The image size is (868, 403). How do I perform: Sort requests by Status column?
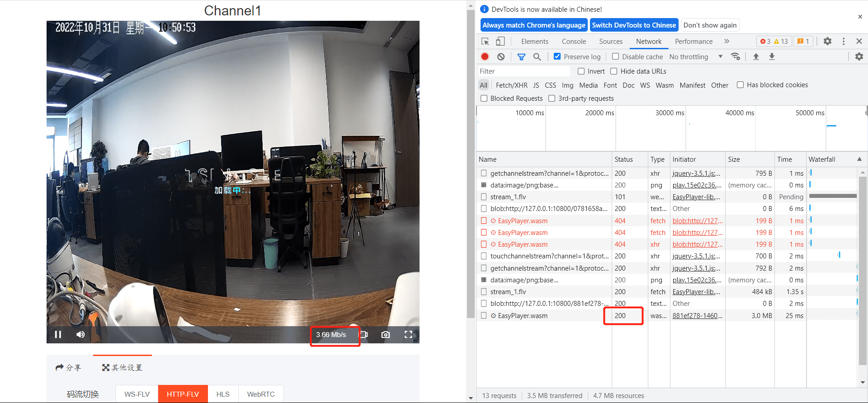click(x=630, y=159)
